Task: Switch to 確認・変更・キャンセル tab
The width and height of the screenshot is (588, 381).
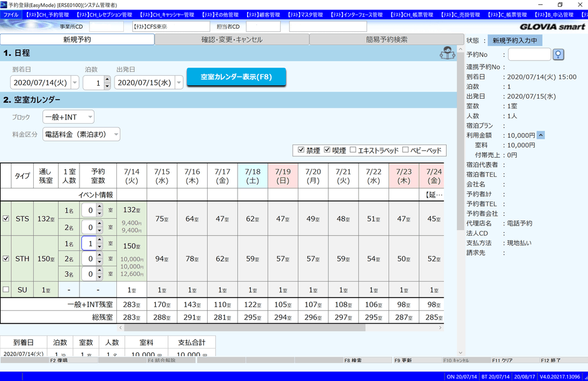Action: (232, 39)
